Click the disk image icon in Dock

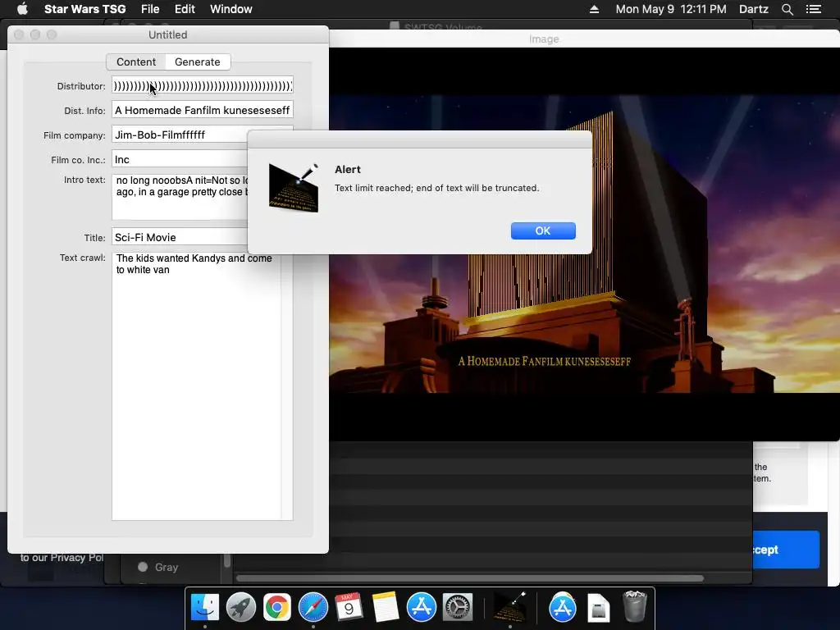[x=598, y=609]
